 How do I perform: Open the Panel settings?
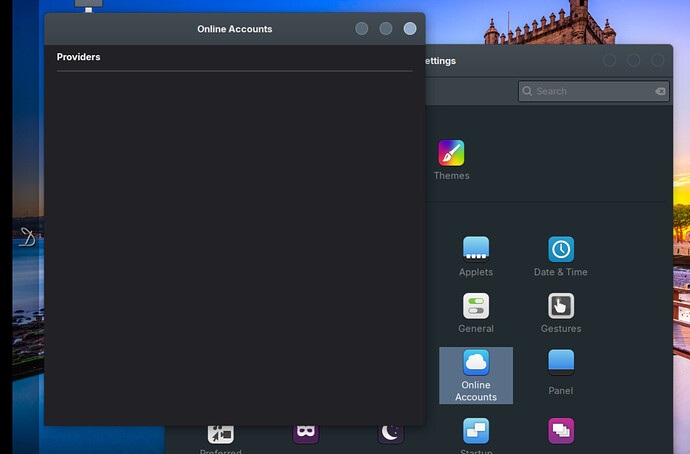point(560,368)
